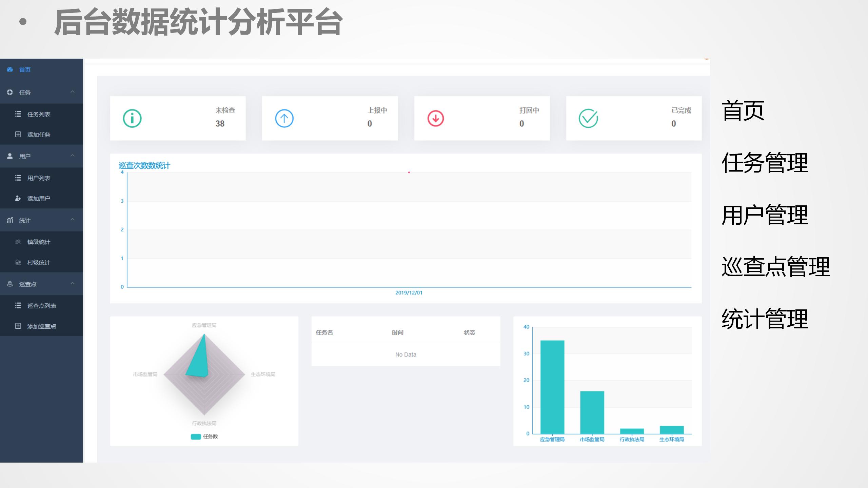Click the red 打回中 down-arrow indicator
The image size is (868, 488).
point(436,118)
